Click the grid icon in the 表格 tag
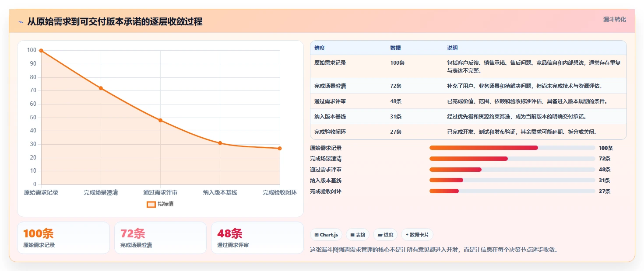 tap(352, 235)
